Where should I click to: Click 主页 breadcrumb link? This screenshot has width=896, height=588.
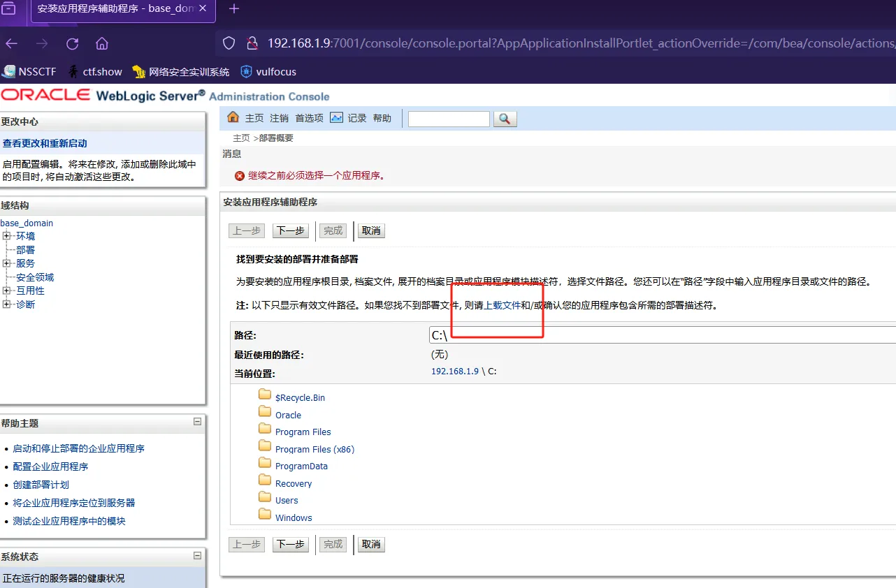[x=241, y=138]
